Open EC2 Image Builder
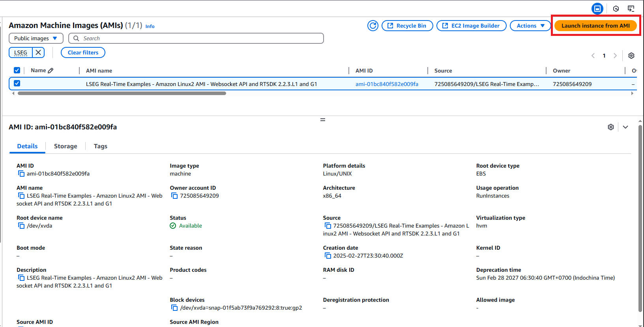Viewport: 644px width, 327px height. tap(471, 26)
